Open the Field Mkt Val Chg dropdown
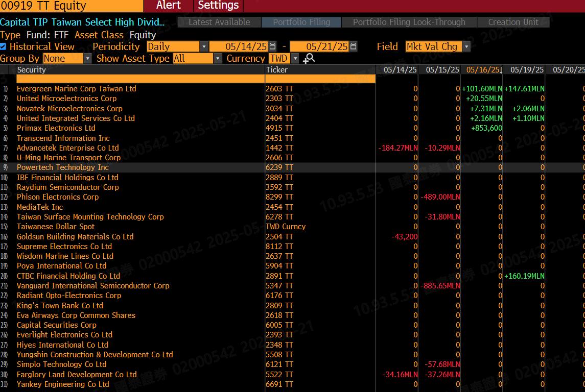Viewport: 585px width, 392px height. 466,46
